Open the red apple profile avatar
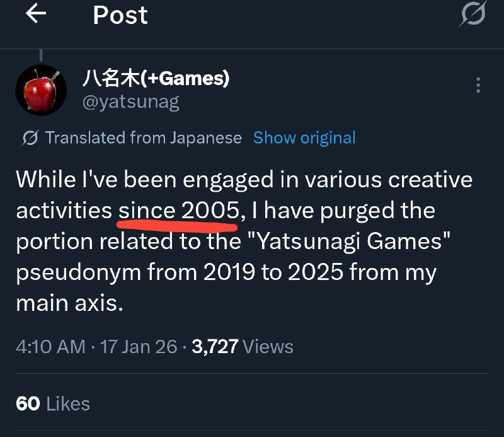This screenshot has width=504, height=437. tap(41, 88)
